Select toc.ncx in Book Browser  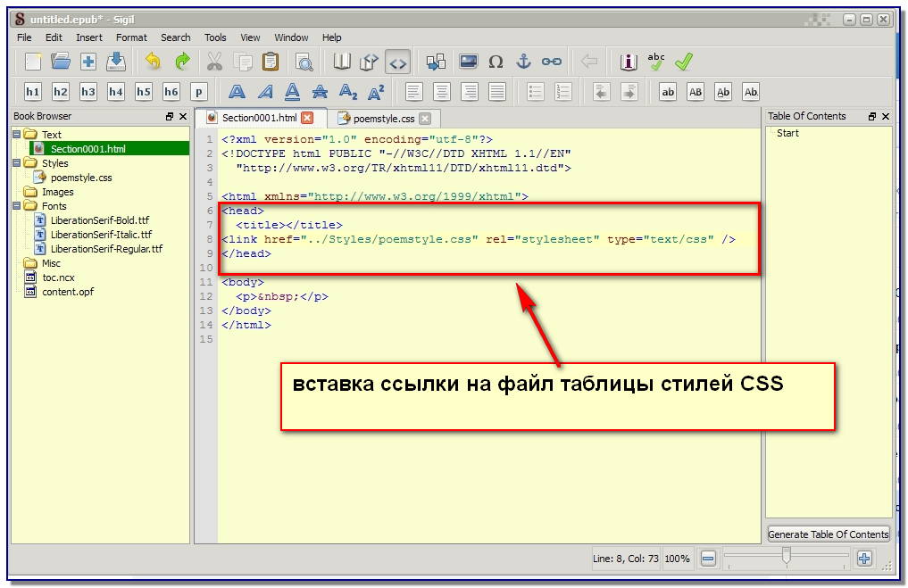pyautogui.click(x=58, y=277)
